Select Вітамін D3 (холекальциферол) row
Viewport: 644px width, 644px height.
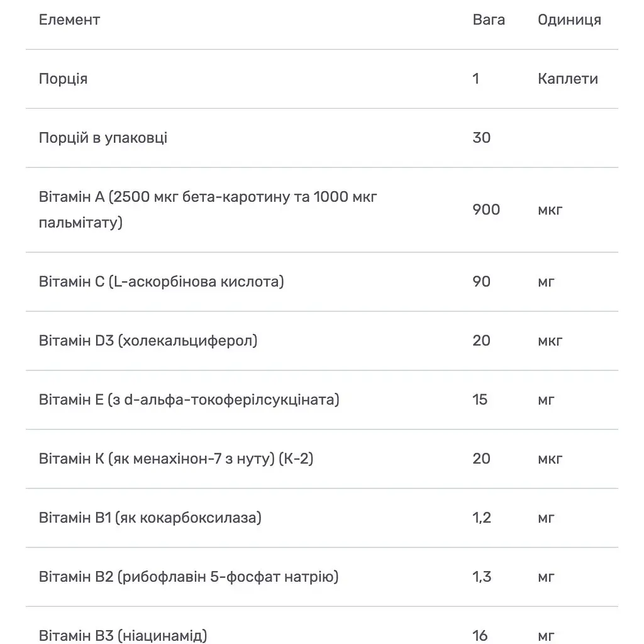coord(322,341)
